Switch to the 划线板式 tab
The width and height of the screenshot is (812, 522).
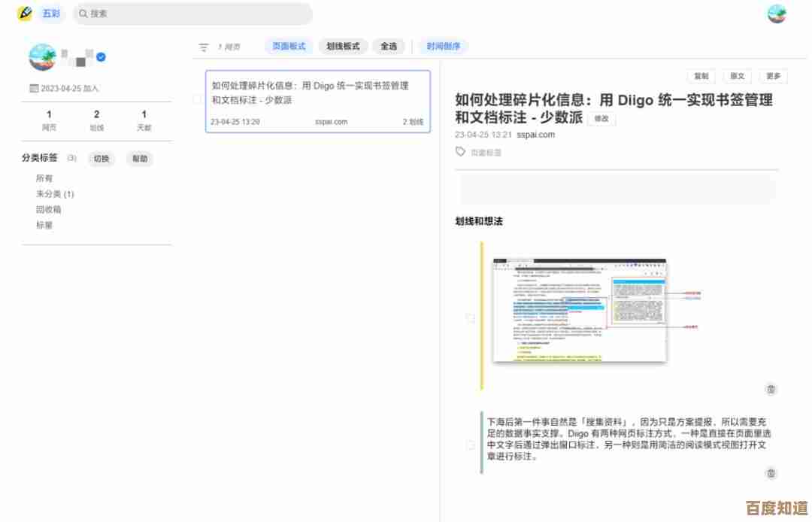pos(344,46)
